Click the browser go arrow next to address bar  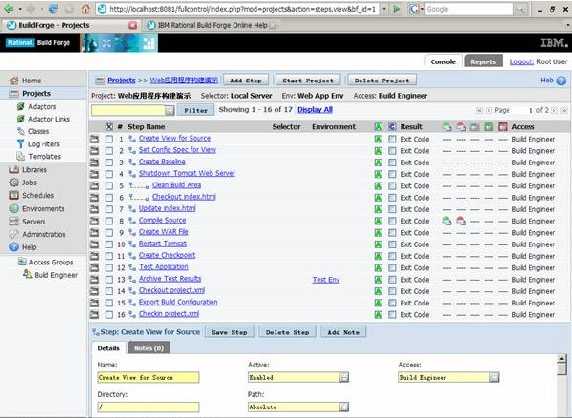click(397, 9)
